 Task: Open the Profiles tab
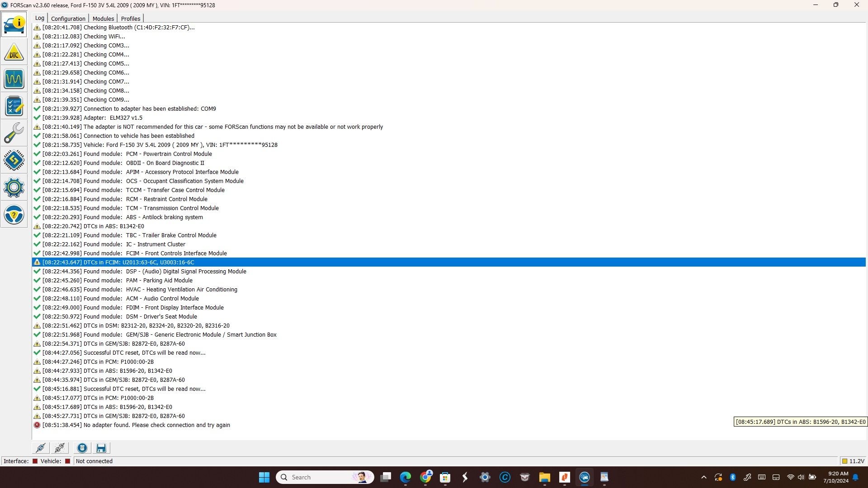(131, 19)
